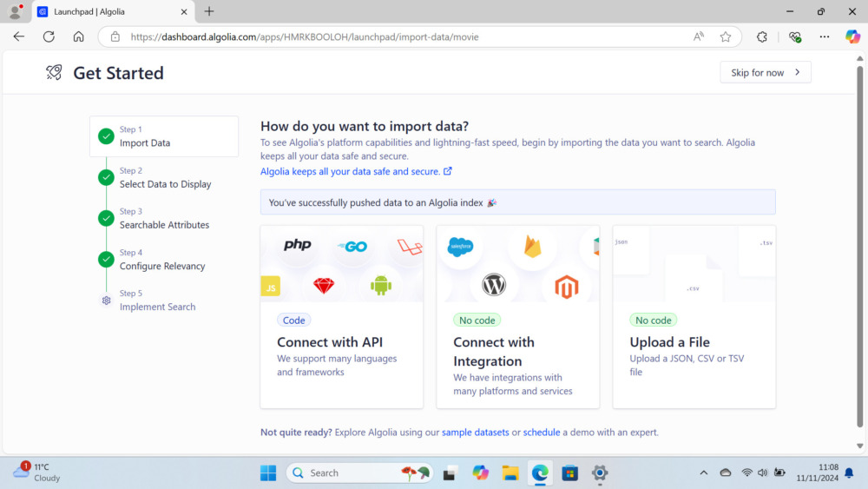Go to Step 4 Configure Relevancy
This screenshot has width=868, height=489.
(161, 259)
